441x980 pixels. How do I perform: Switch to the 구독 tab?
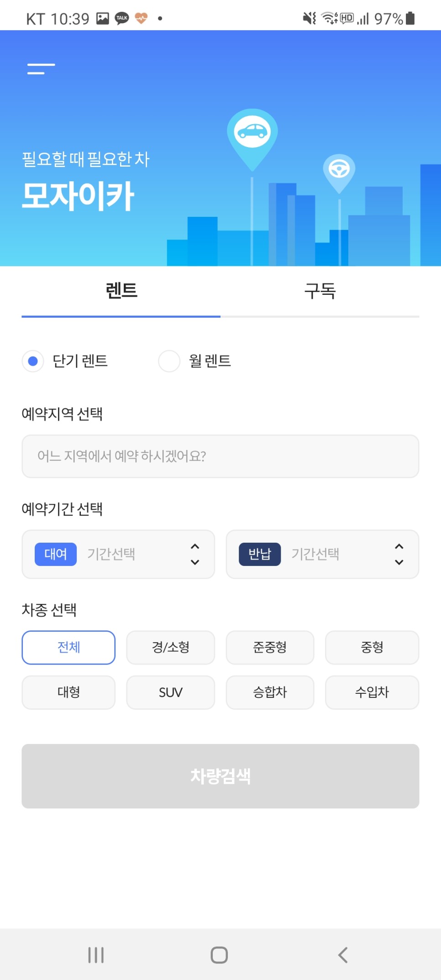coord(320,291)
